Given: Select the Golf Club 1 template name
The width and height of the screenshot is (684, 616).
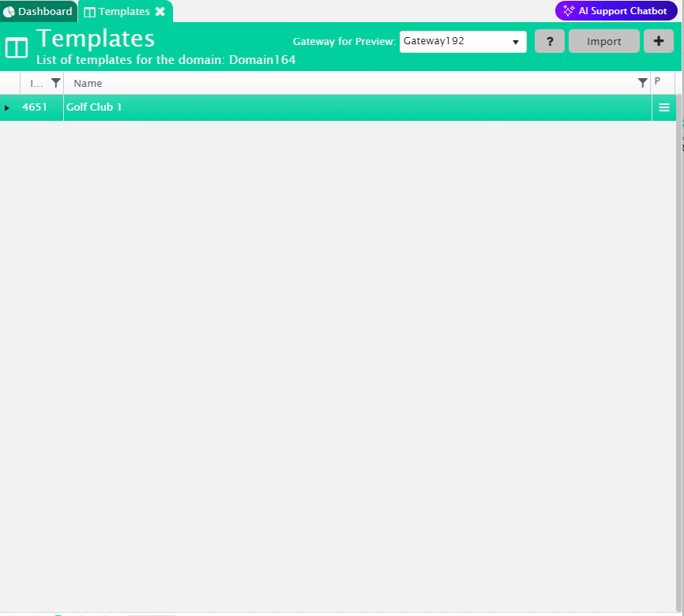Looking at the screenshot, I should [x=94, y=107].
